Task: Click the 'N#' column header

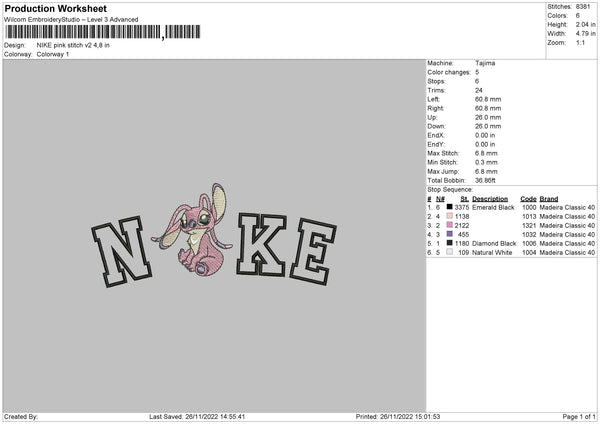Action: click(x=440, y=199)
